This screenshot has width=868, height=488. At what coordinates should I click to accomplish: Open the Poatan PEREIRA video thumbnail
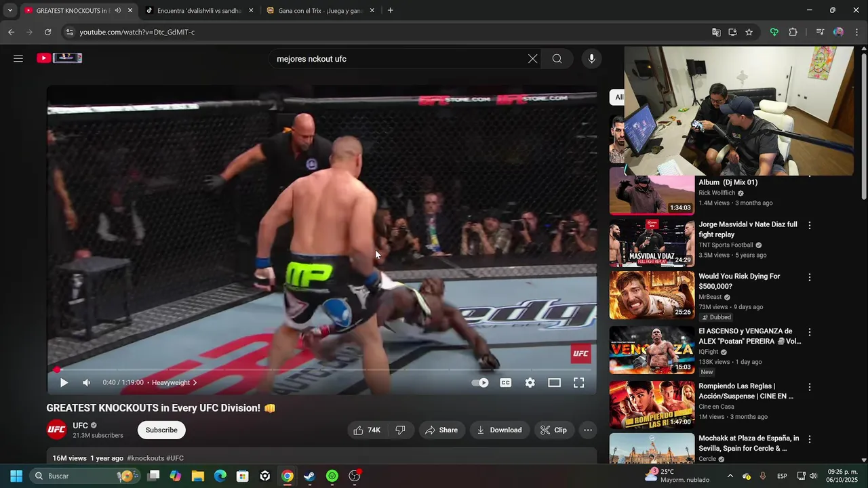pos(652,350)
